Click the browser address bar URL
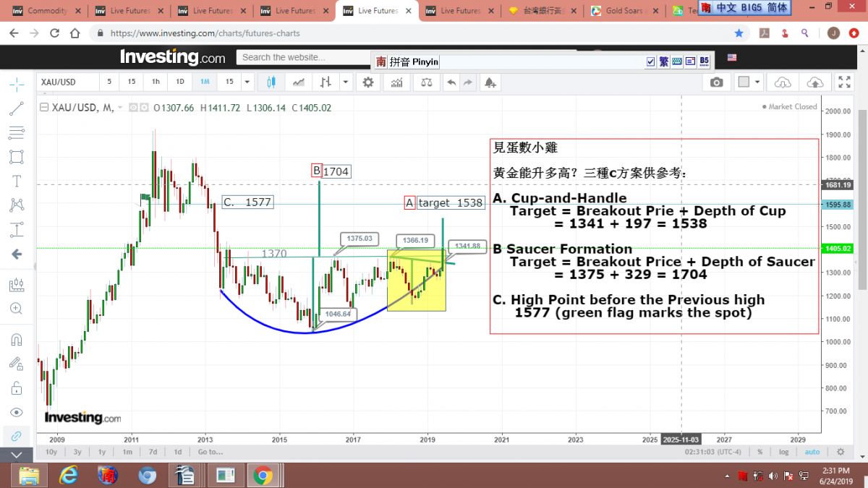This screenshot has height=488, width=868. pyautogui.click(x=205, y=33)
